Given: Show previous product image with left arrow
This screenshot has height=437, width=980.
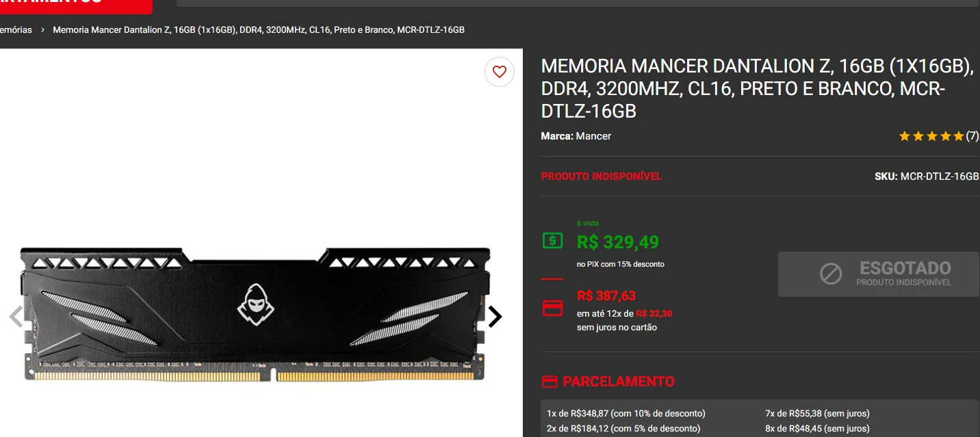Looking at the screenshot, I should [15, 317].
